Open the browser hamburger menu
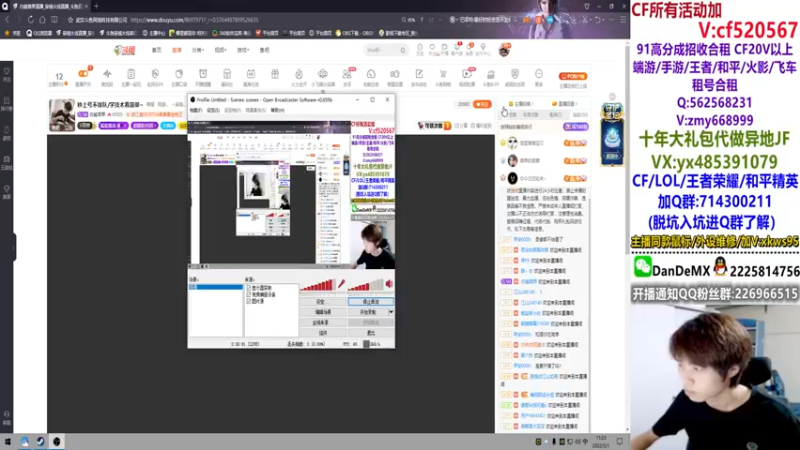Screen dimensions: 800x450 pyautogui.click(x=623, y=20)
